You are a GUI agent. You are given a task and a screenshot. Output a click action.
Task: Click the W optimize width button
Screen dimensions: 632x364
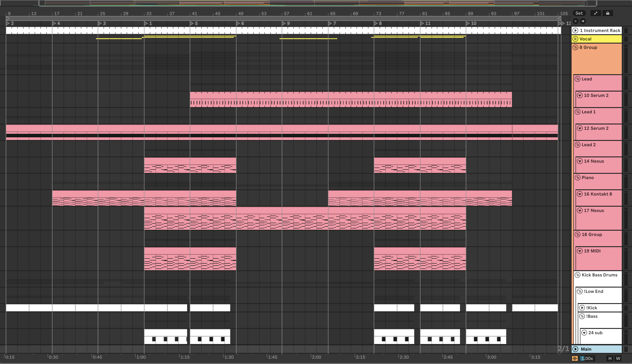[618, 358]
